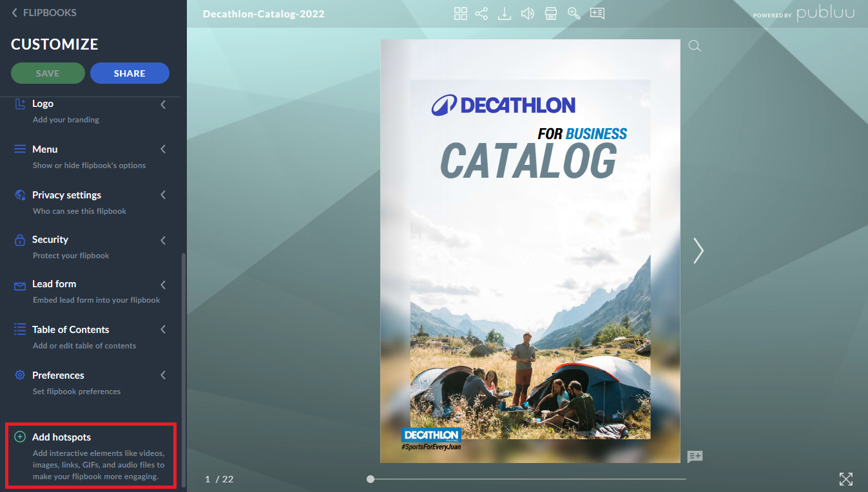The image size is (868, 492).
Task: Go back to FLIPBOOKS
Action: click(44, 12)
